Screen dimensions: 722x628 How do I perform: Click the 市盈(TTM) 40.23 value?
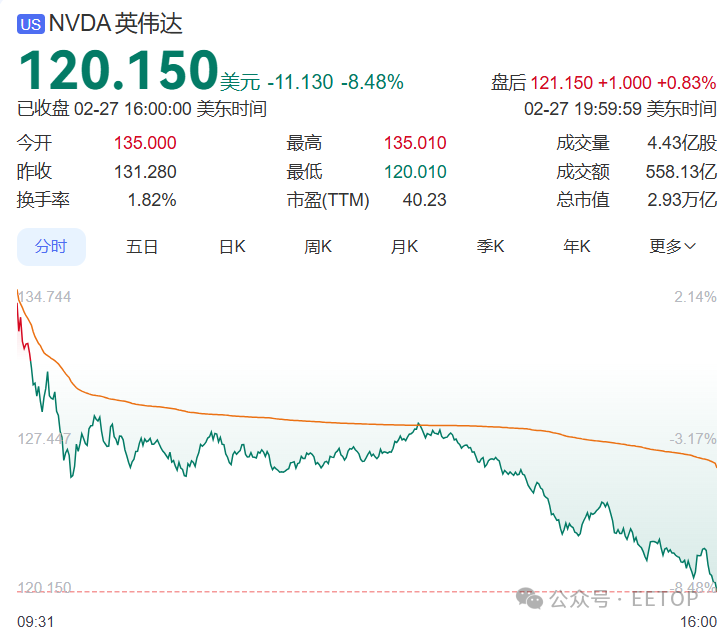424,200
